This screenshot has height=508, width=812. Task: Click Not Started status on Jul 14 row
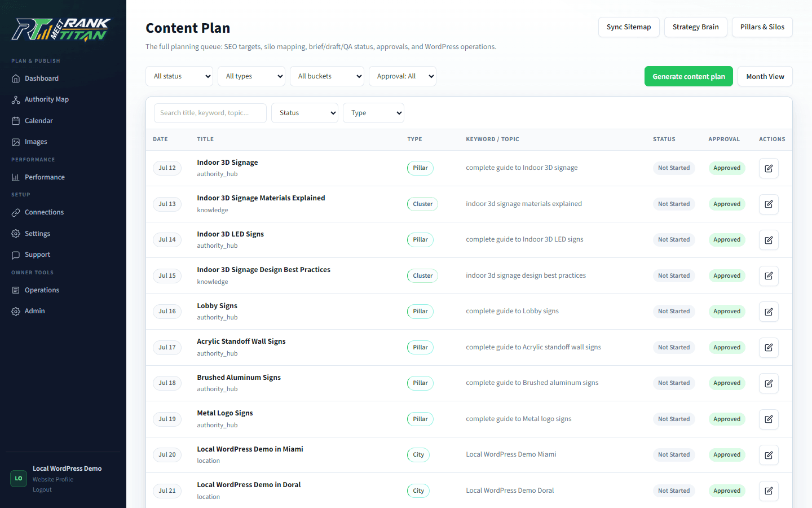pyautogui.click(x=674, y=240)
